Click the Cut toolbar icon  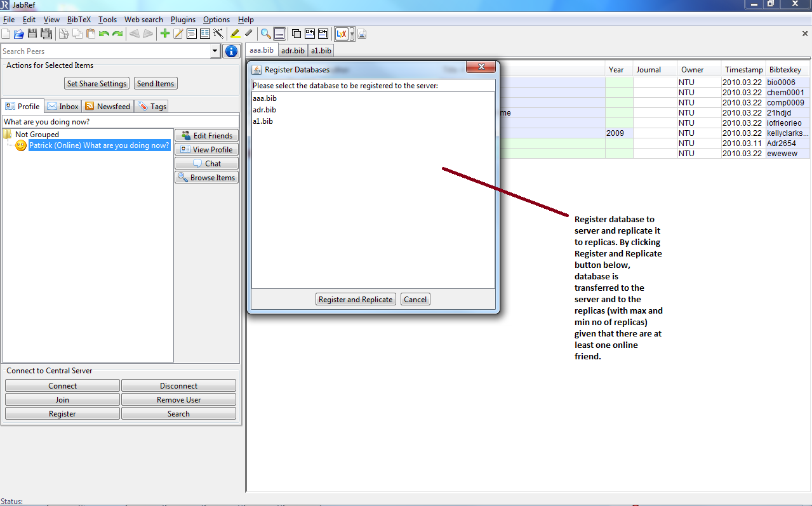[x=63, y=34]
